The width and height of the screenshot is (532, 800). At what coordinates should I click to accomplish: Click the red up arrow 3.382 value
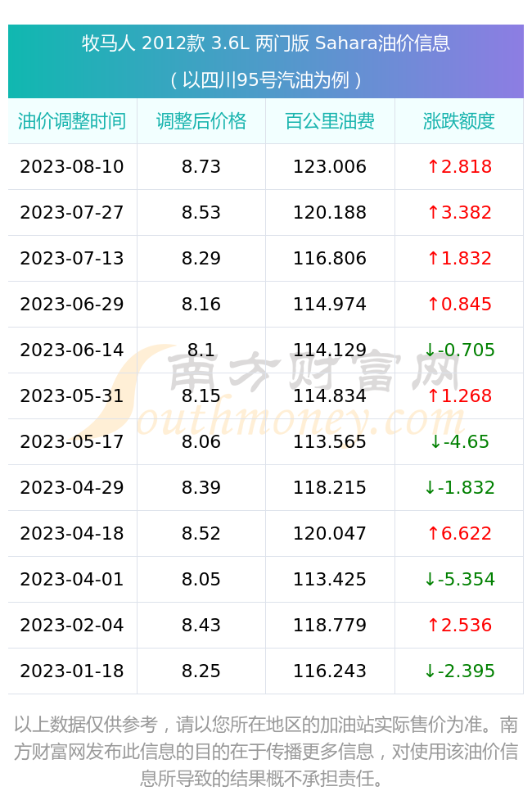tap(459, 212)
